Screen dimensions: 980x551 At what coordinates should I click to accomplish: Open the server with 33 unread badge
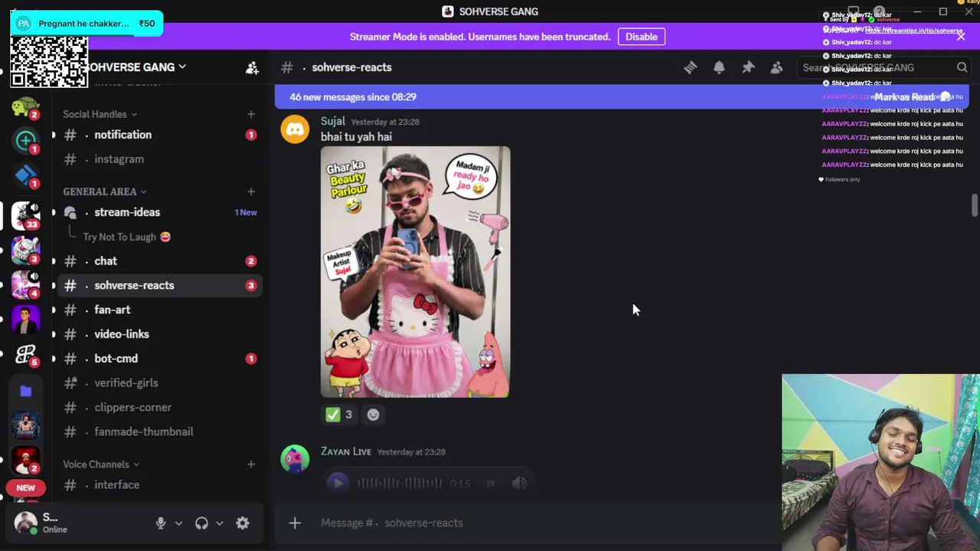25,215
